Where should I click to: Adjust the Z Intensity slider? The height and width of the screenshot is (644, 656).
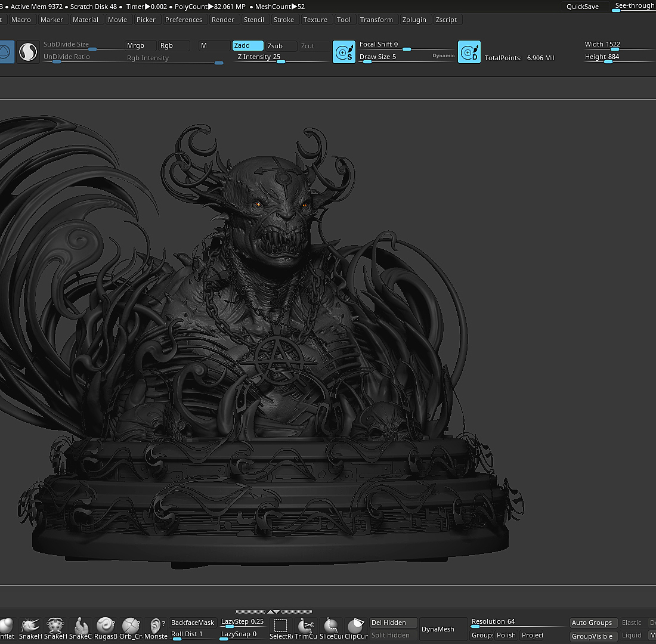pos(281,58)
